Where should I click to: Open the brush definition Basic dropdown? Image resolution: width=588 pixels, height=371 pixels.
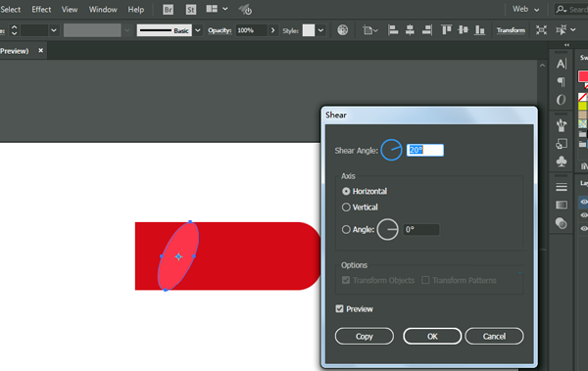[198, 30]
